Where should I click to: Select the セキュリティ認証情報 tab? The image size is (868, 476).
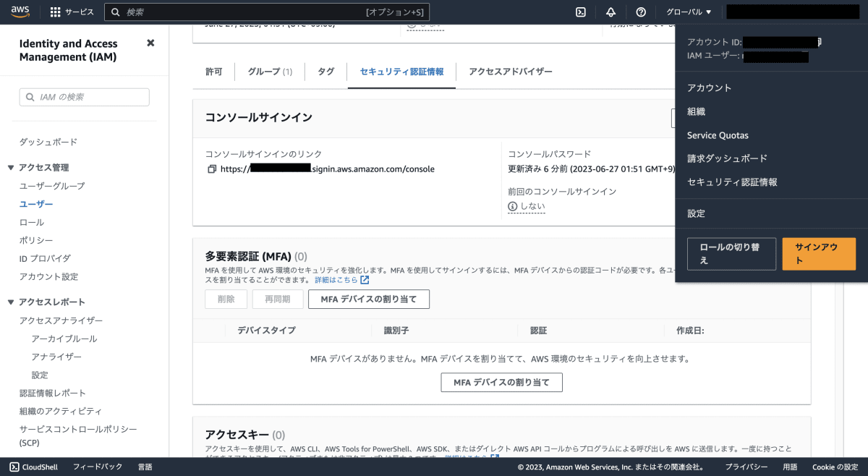[401, 72]
